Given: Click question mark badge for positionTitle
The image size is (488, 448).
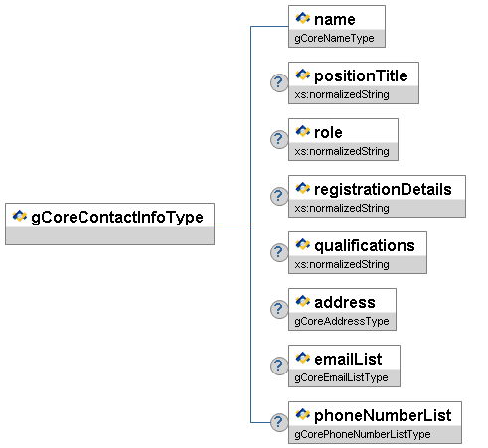Looking at the screenshot, I should (x=279, y=82).
